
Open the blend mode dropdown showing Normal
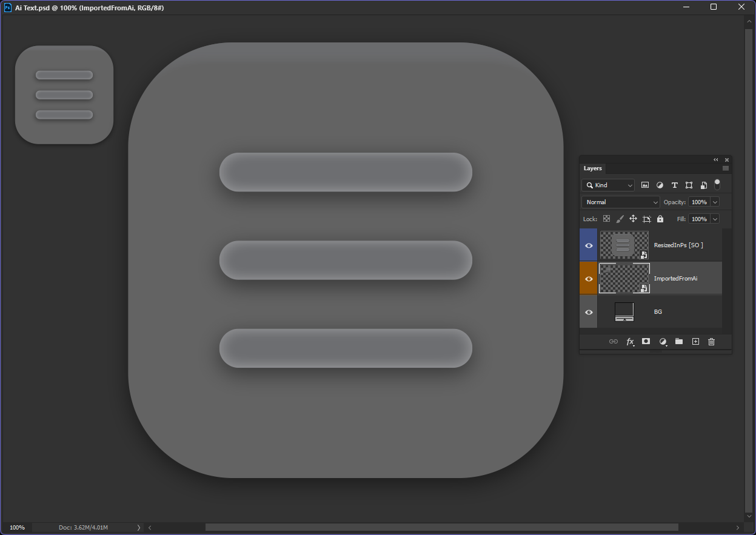(620, 201)
